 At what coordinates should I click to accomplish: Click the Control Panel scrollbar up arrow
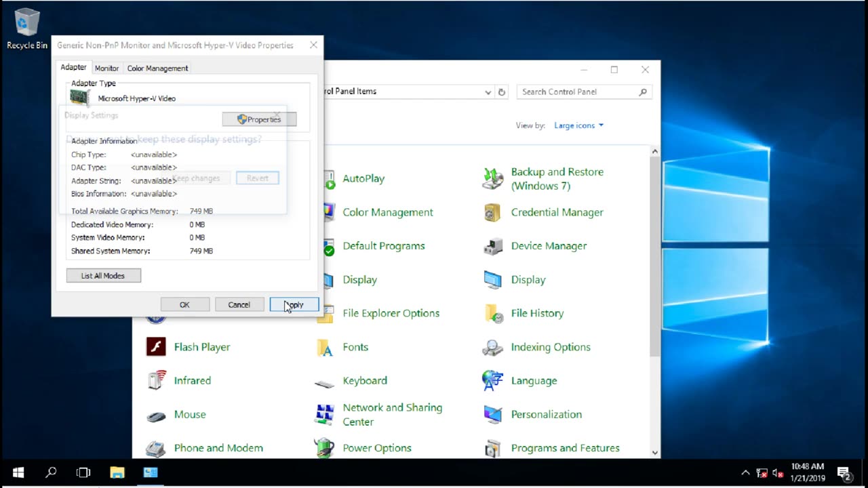point(655,152)
